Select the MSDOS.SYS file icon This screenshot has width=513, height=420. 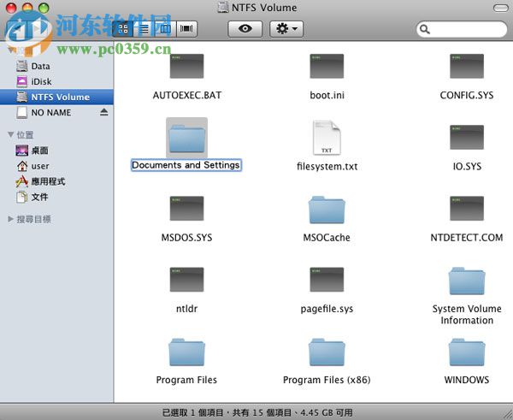[186, 208]
